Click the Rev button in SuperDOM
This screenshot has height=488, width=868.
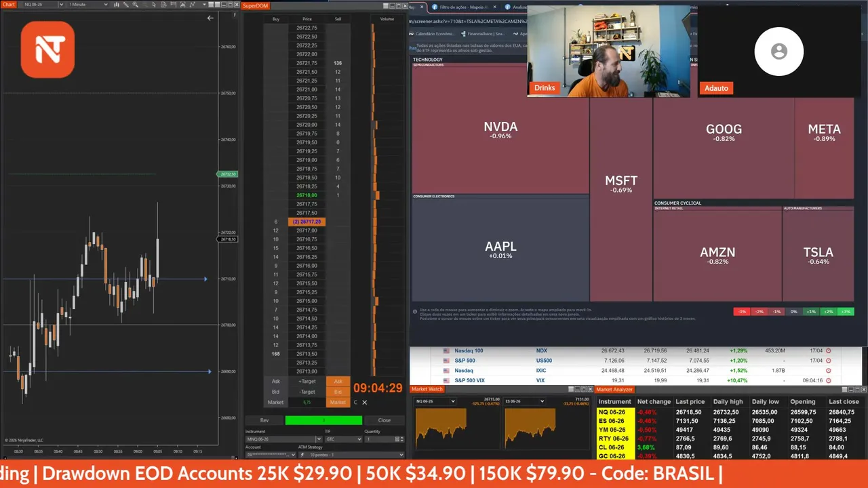point(264,420)
